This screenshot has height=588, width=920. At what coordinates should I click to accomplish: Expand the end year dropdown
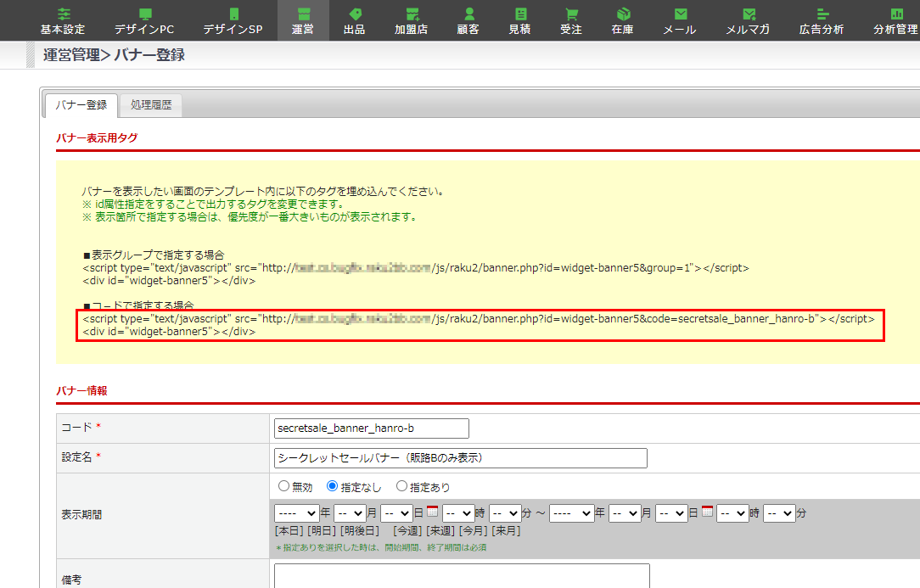[x=571, y=513]
